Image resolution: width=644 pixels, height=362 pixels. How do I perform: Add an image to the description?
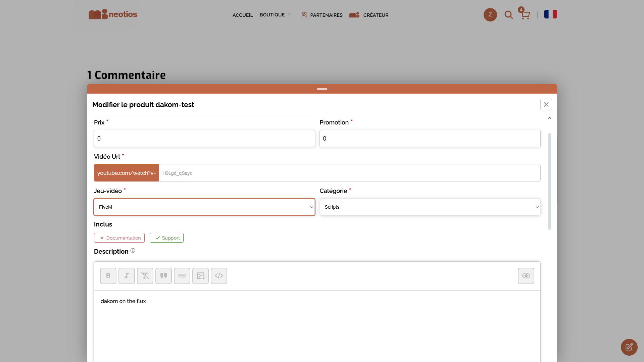[200, 276]
